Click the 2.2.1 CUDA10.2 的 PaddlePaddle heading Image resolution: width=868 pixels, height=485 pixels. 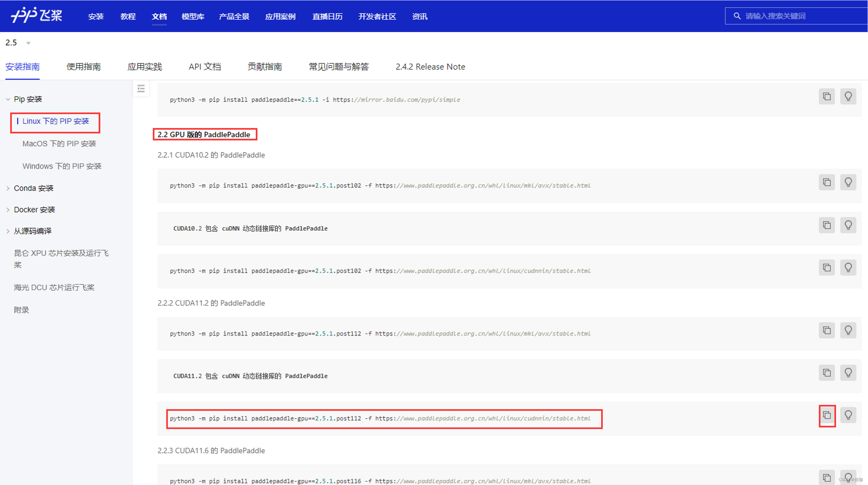point(211,155)
